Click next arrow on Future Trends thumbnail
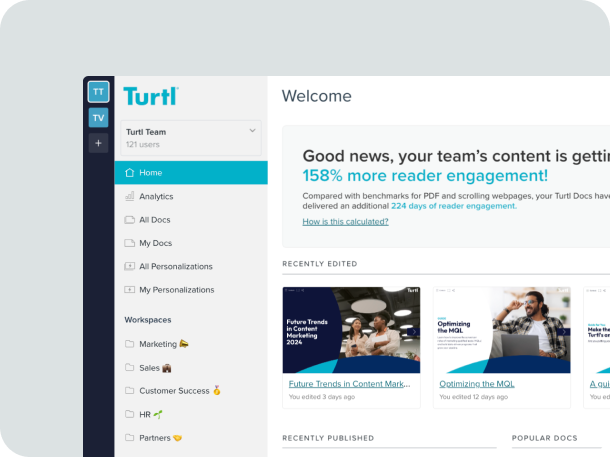Viewport: 610px width, 457px height. [x=414, y=332]
